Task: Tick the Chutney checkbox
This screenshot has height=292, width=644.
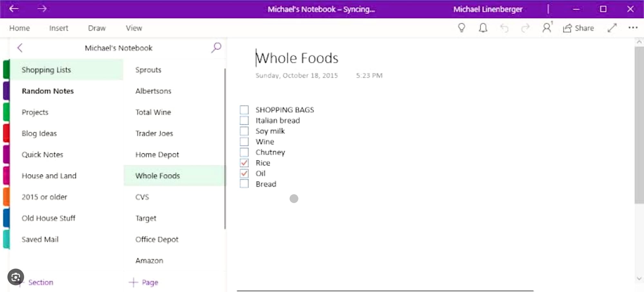Action: (244, 152)
